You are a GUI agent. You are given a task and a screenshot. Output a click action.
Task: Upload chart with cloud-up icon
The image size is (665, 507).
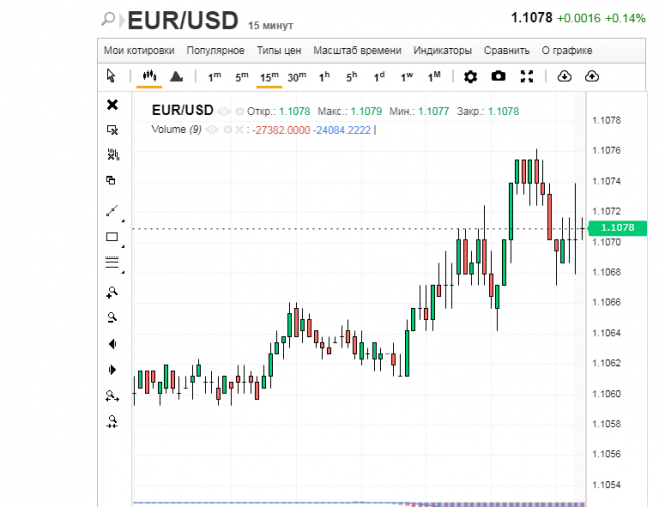coord(592,76)
